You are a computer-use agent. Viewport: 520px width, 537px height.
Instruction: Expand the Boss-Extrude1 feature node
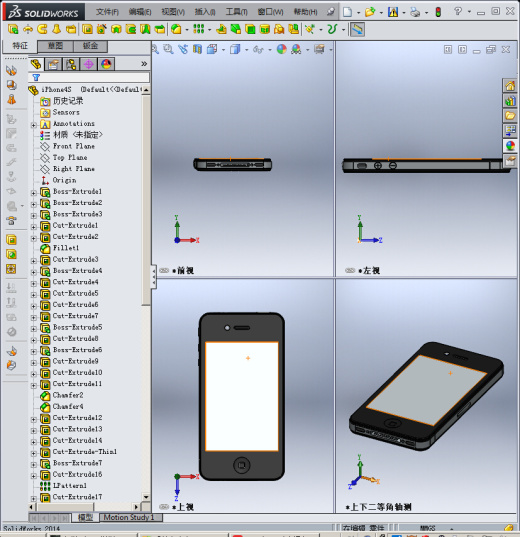(34, 193)
